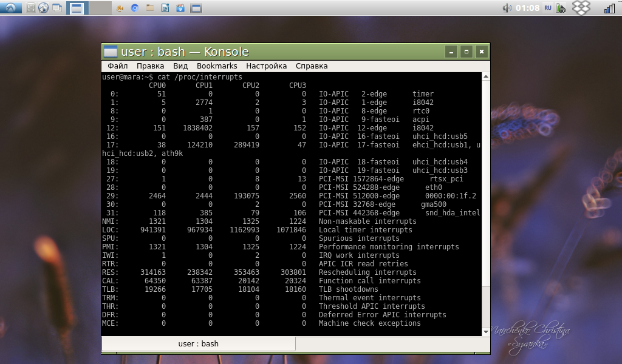622x364 pixels.
Task: Click the show desktop windows icon
Action: [57, 8]
